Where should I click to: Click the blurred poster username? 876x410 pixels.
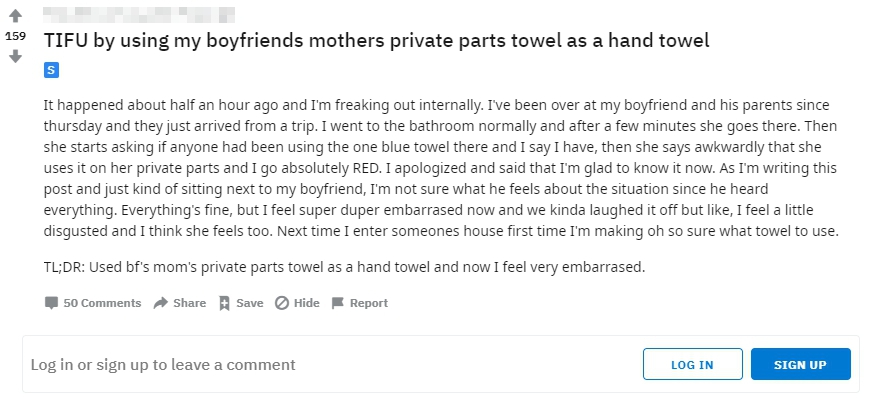click(x=140, y=15)
